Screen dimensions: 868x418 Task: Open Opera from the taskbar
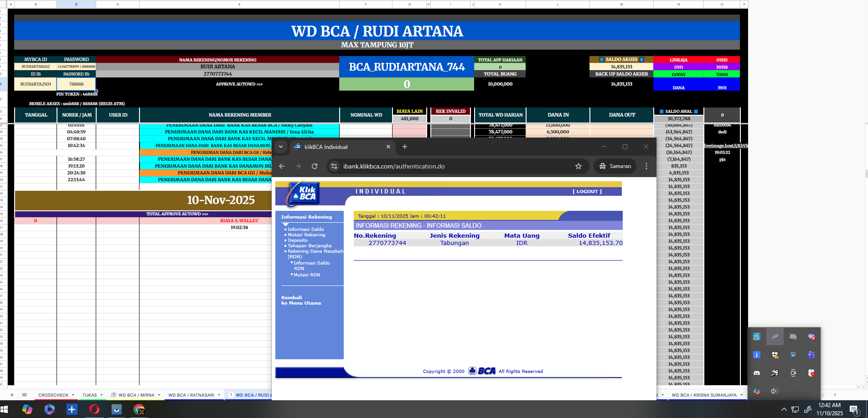tap(94, 409)
